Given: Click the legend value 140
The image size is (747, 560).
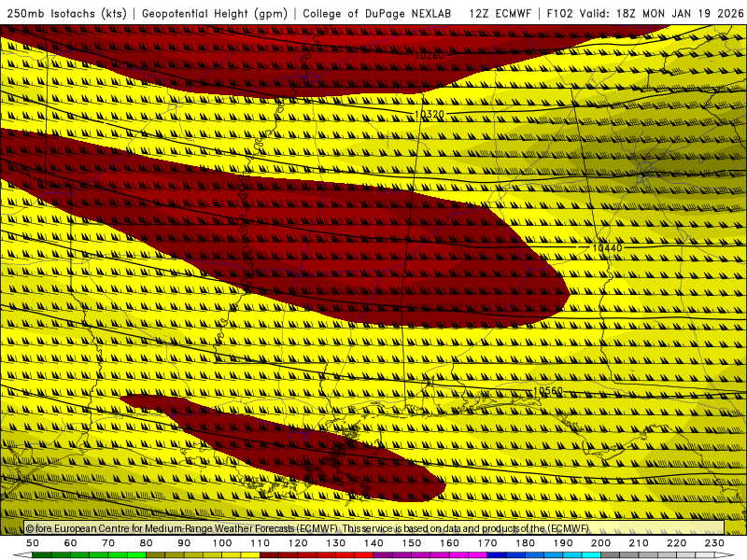Looking at the screenshot, I should [374, 543].
